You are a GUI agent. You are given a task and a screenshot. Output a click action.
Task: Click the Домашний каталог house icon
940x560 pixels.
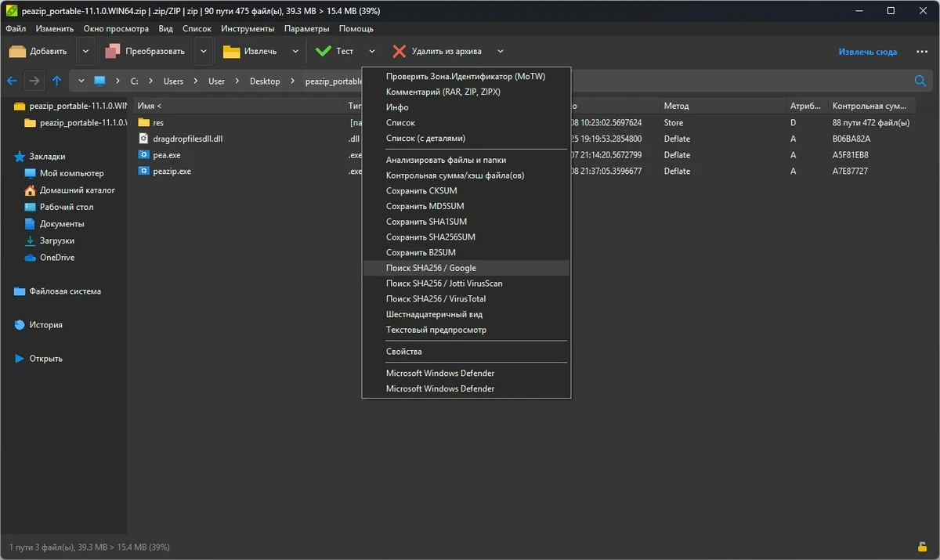point(31,190)
